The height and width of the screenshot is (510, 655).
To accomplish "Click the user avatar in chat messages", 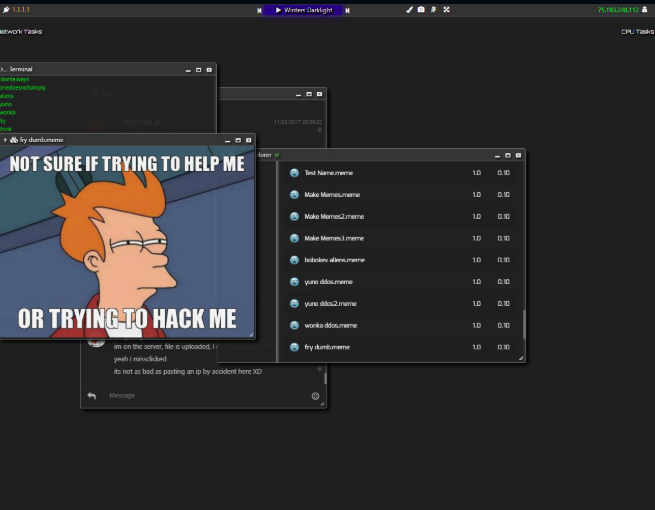I will (96, 342).
